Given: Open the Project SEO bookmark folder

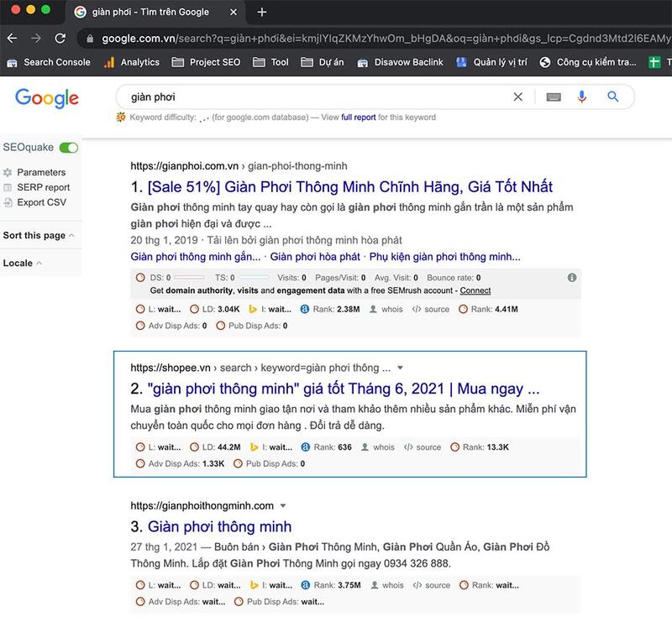Looking at the screenshot, I should pos(205,62).
